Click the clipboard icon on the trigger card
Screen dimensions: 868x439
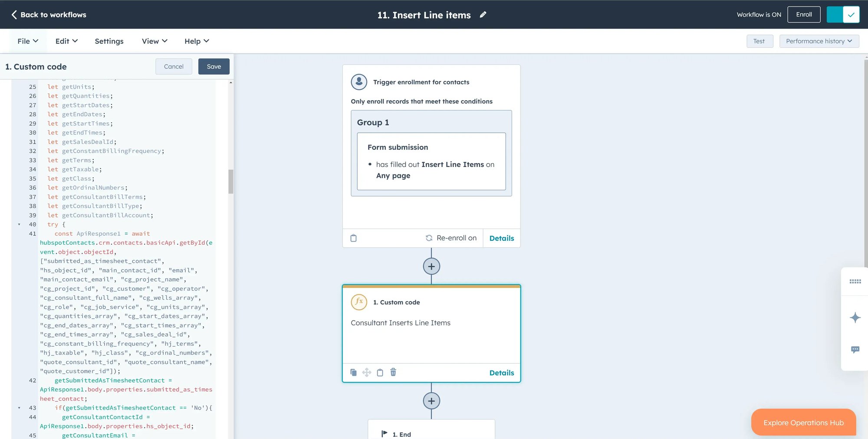coord(354,238)
